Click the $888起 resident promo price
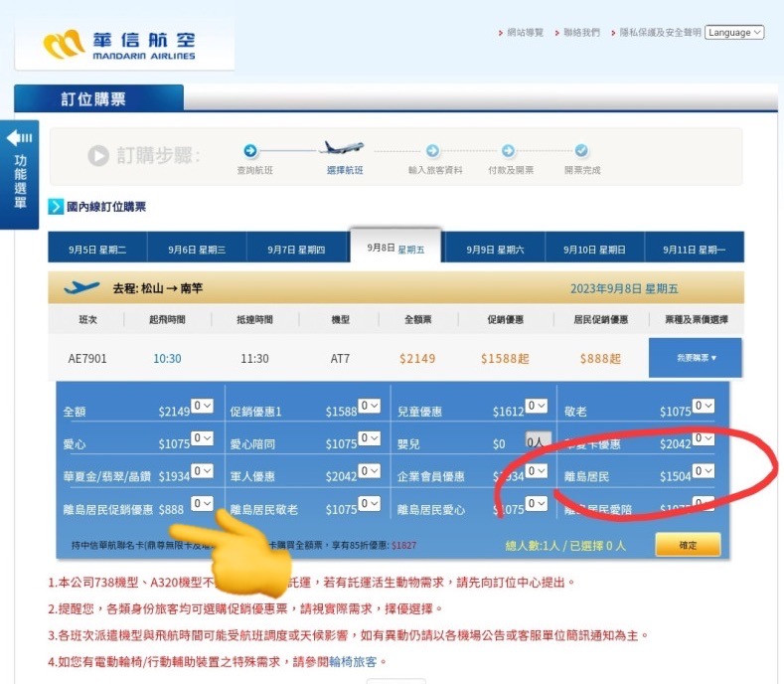 click(600, 358)
